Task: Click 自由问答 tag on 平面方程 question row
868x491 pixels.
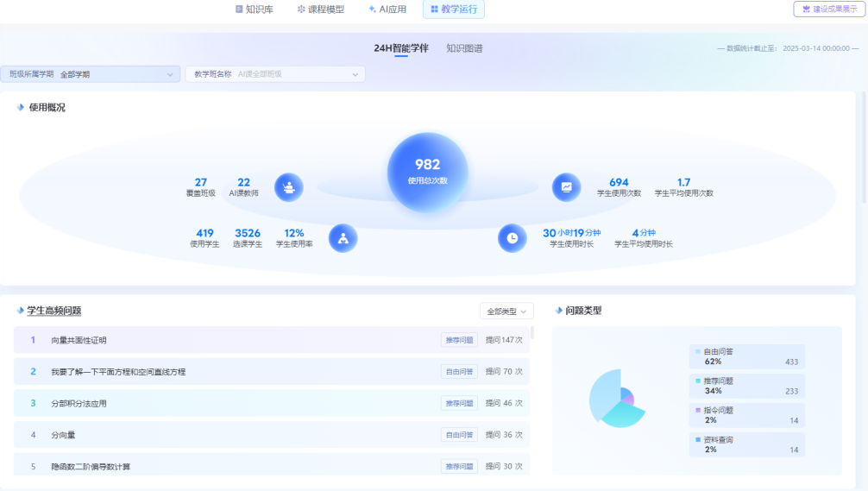Action: 460,371
